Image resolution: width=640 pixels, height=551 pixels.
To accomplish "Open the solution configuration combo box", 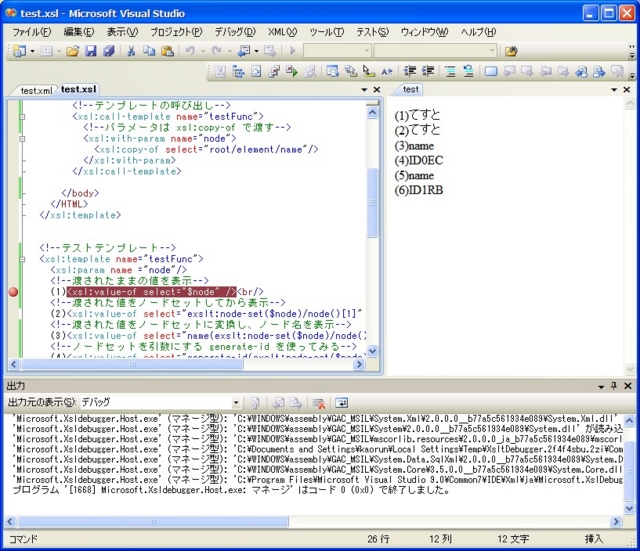I will (337, 51).
